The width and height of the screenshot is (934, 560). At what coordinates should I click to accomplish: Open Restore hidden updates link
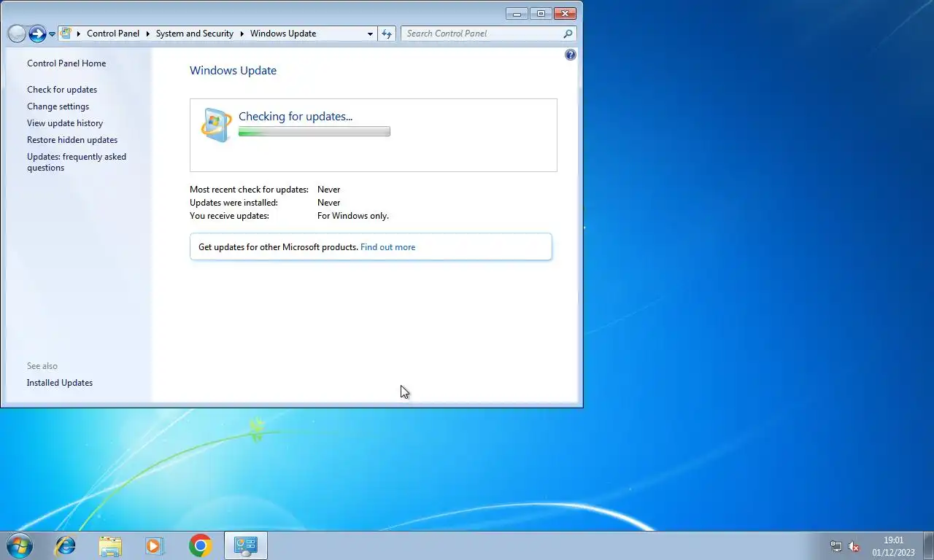(72, 140)
